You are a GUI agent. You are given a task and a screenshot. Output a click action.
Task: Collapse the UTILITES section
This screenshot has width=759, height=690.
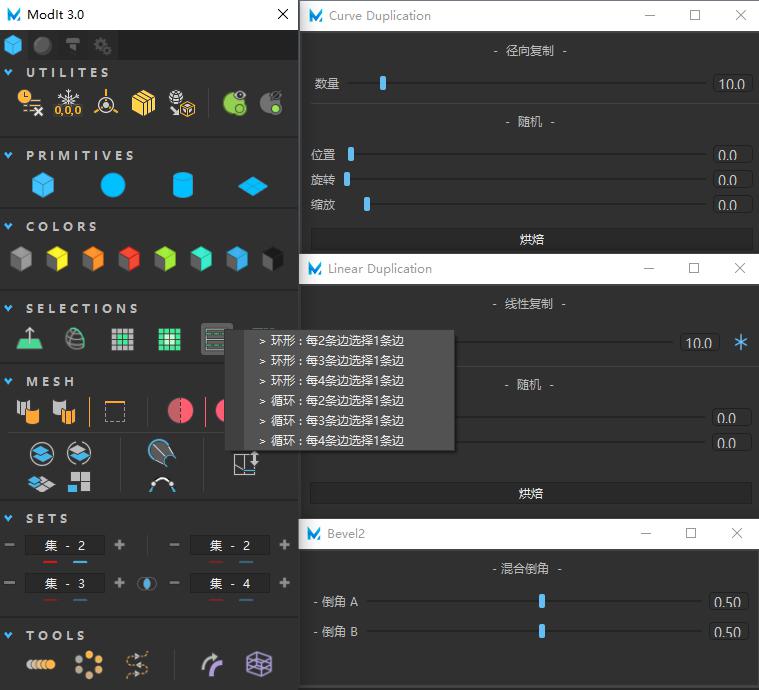pos(9,73)
